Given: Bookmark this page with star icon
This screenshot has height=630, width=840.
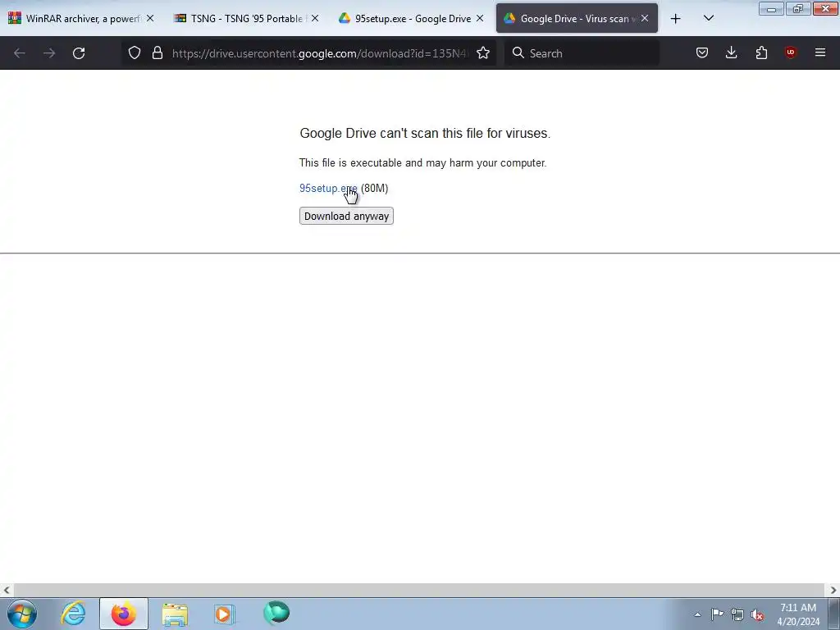Looking at the screenshot, I should pyautogui.click(x=482, y=52).
